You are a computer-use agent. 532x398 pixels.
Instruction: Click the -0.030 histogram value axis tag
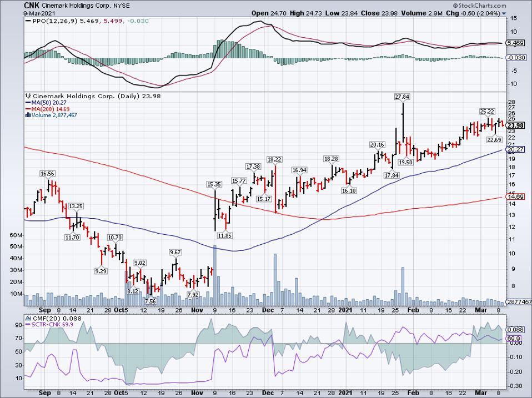point(516,58)
